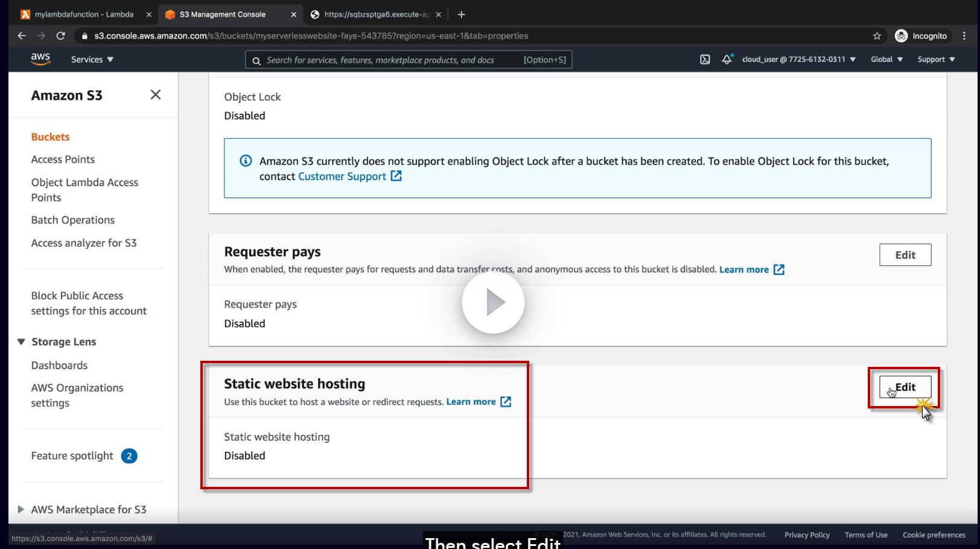Open the Support dropdown menu
The height and width of the screenshot is (549, 980).
click(937, 59)
